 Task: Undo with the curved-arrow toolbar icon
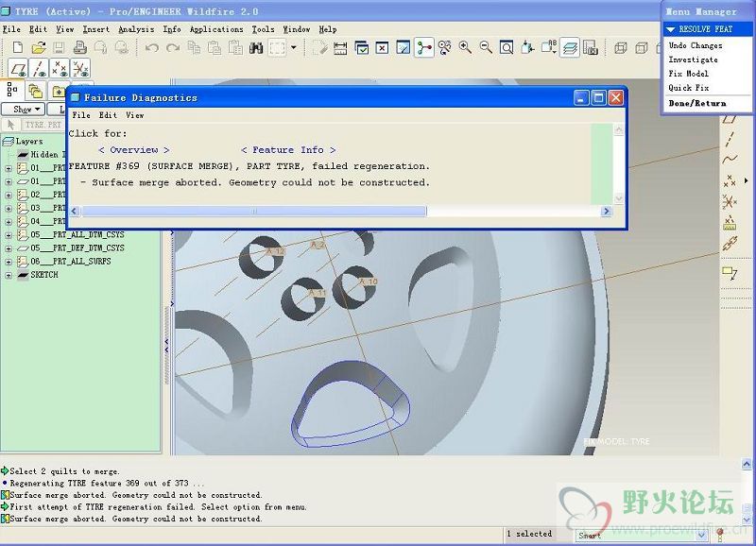pyautogui.click(x=152, y=47)
